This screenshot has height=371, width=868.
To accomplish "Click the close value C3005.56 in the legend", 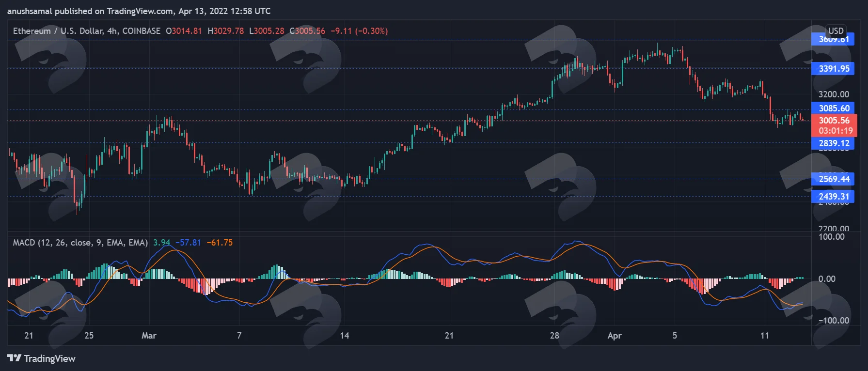I will (307, 31).
